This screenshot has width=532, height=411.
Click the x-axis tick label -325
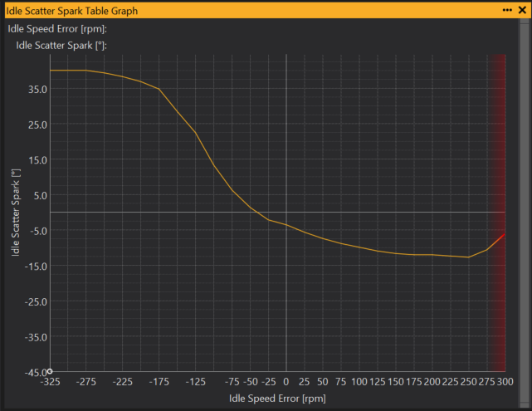pyautogui.click(x=51, y=382)
